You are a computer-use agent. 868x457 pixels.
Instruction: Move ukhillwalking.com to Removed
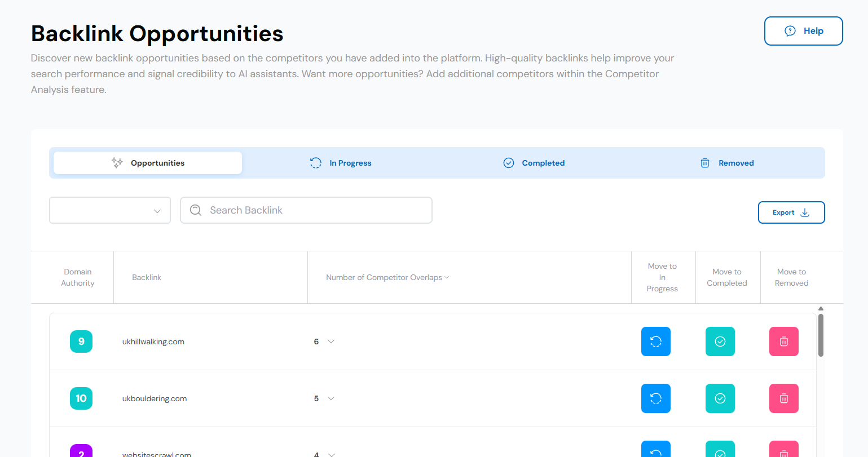tap(784, 341)
